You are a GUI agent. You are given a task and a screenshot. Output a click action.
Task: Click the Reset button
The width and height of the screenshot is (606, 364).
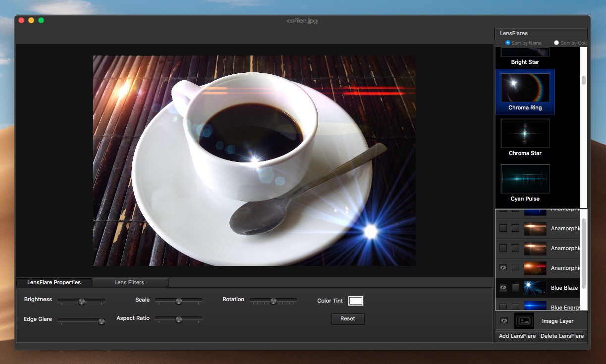point(347,319)
